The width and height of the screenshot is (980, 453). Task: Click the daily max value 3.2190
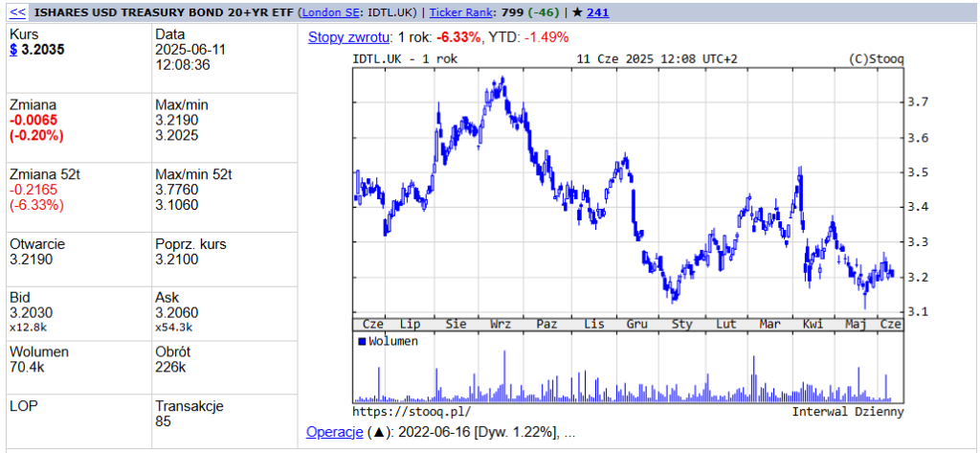177,120
